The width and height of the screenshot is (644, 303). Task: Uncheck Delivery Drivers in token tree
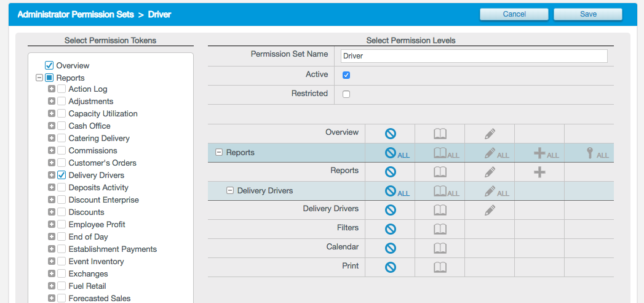(x=62, y=176)
